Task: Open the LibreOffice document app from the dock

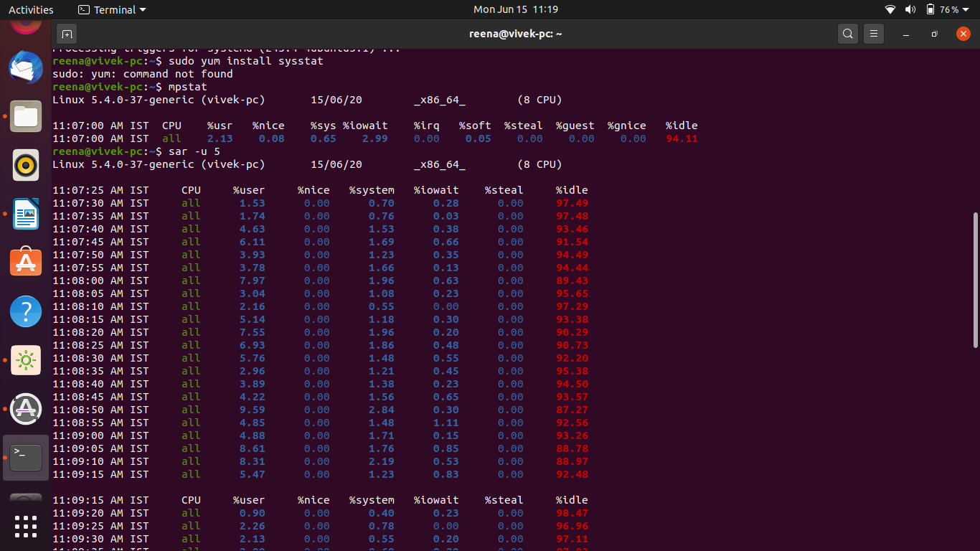Action: tap(25, 213)
